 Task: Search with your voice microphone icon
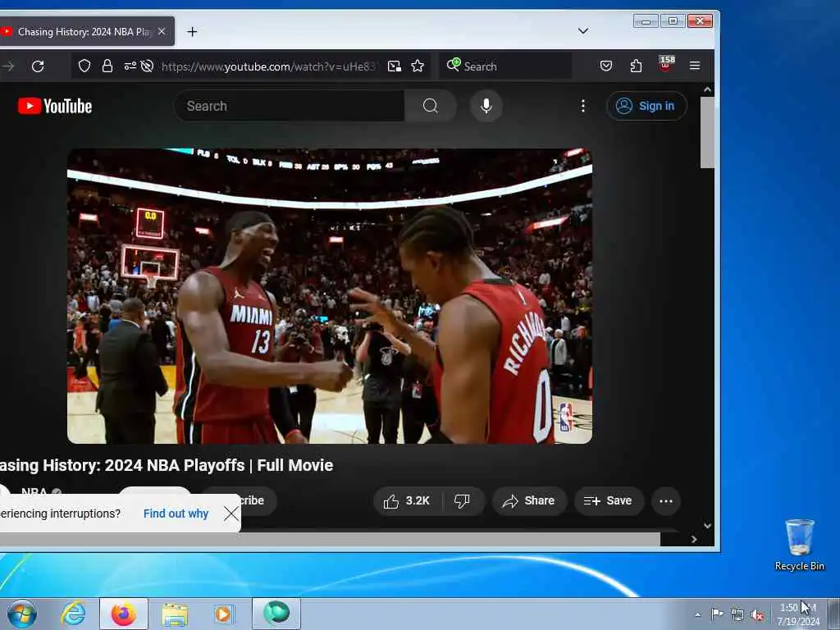tap(486, 106)
